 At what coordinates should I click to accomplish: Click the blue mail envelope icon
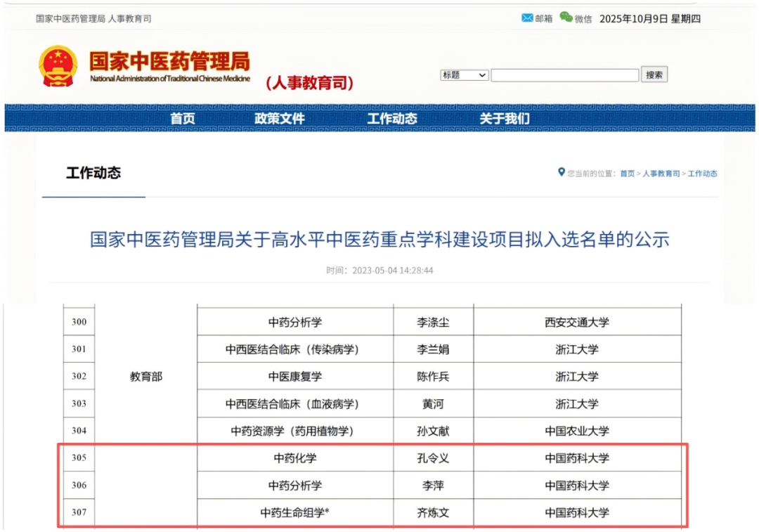pyautogui.click(x=526, y=18)
